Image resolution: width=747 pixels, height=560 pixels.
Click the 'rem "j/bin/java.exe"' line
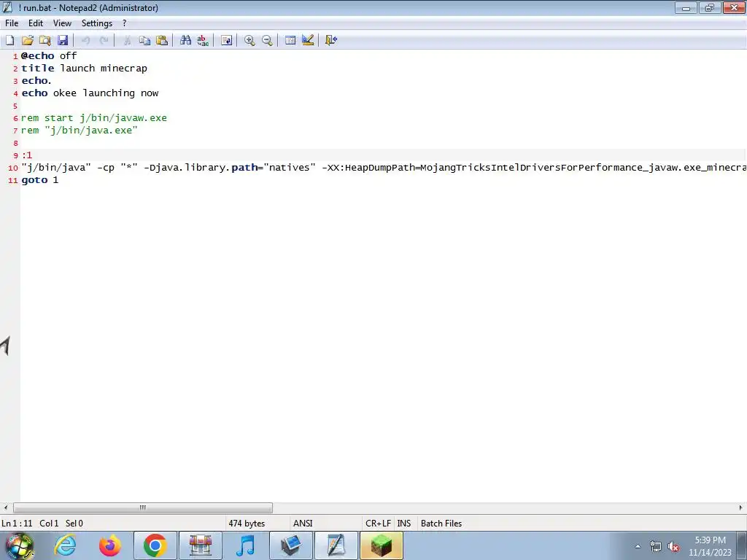point(79,130)
